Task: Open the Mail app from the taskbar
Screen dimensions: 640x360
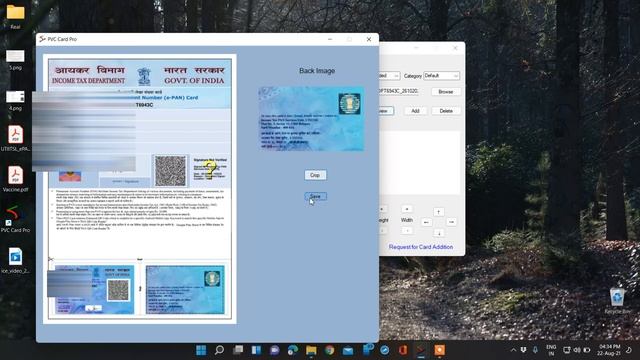Action: (x=348, y=350)
